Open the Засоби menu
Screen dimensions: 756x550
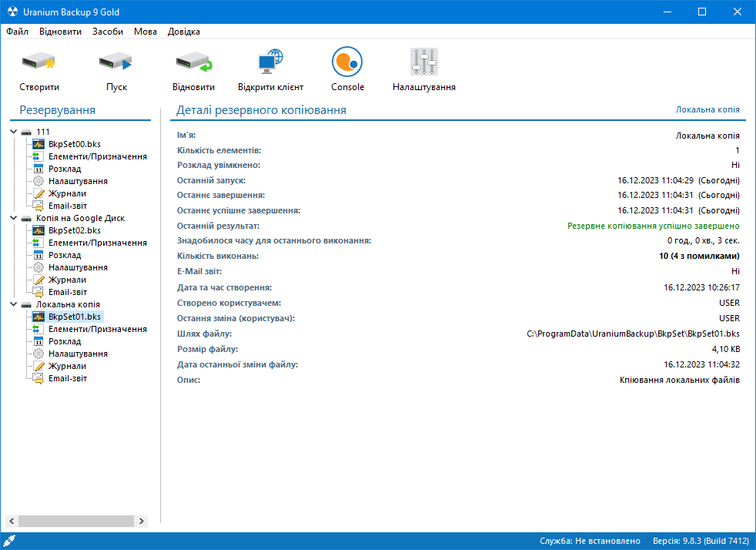(108, 32)
